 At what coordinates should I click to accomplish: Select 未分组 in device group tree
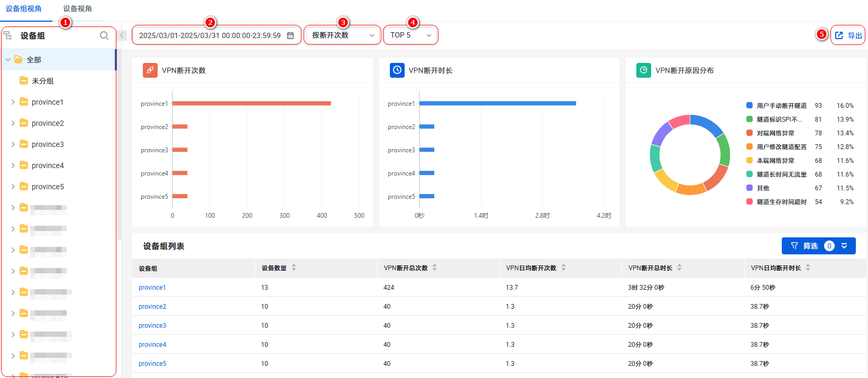point(42,81)
